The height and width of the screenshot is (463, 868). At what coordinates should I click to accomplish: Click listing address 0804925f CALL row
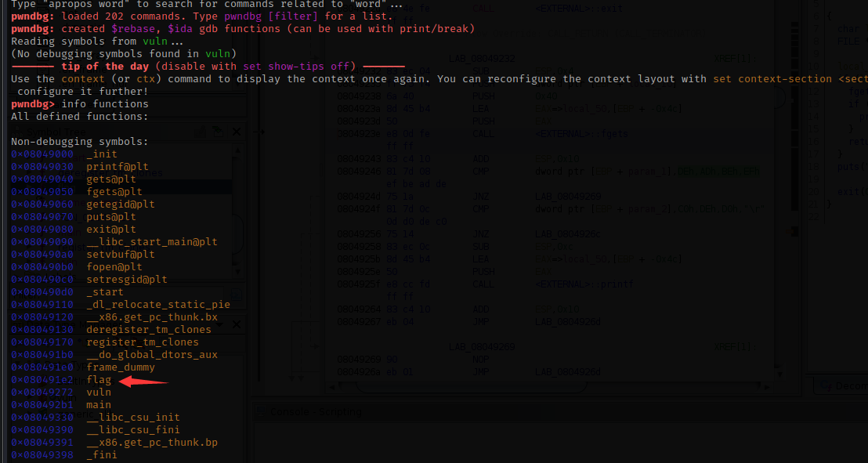click(359, 284)
